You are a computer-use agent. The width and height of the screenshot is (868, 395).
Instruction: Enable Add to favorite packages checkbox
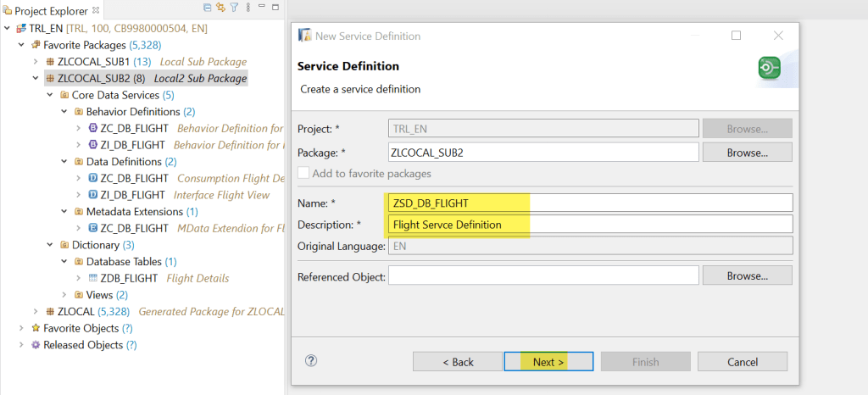click(x=304, y=173)
